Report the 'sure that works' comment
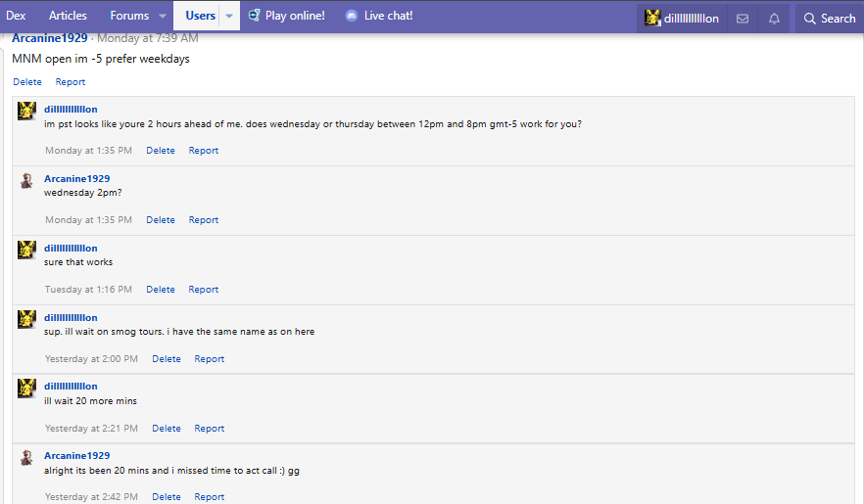This screenshot has height=504, width=864. pos(204,289)
